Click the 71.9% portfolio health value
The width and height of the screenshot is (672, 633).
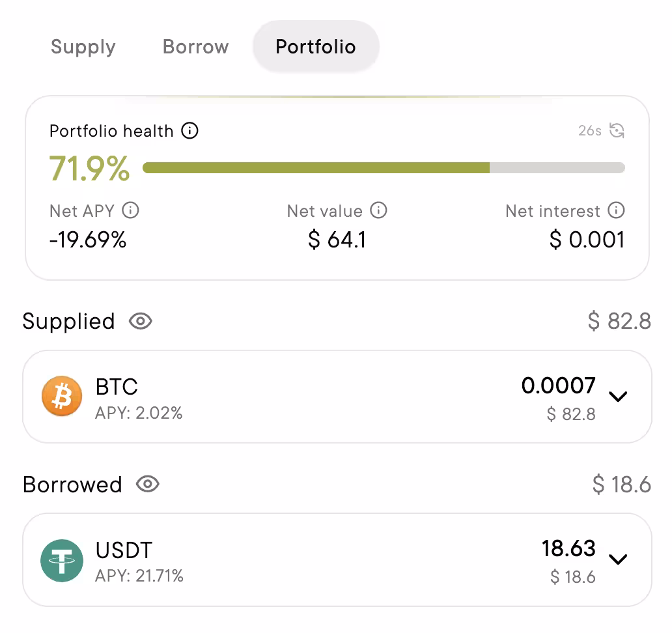pyautogui.click(x=90, y=169)
